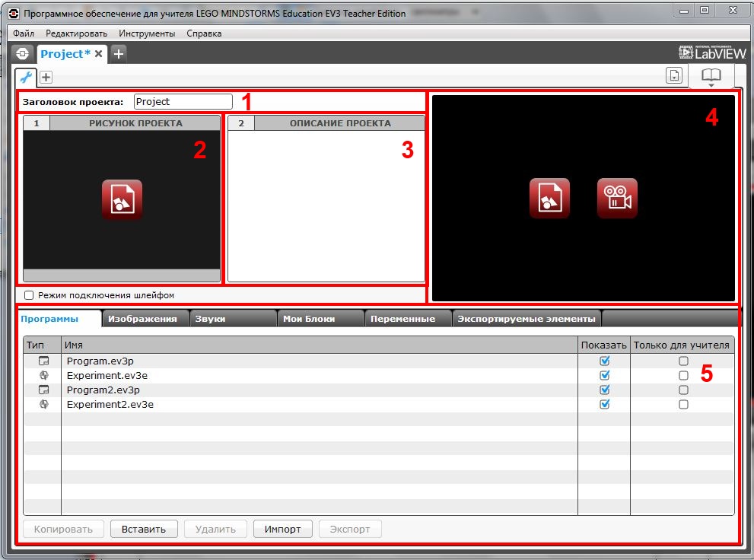Check Только для учителя for Program2.ev3p
Viewport: 754px width, 560px height.
coord(683,390)
